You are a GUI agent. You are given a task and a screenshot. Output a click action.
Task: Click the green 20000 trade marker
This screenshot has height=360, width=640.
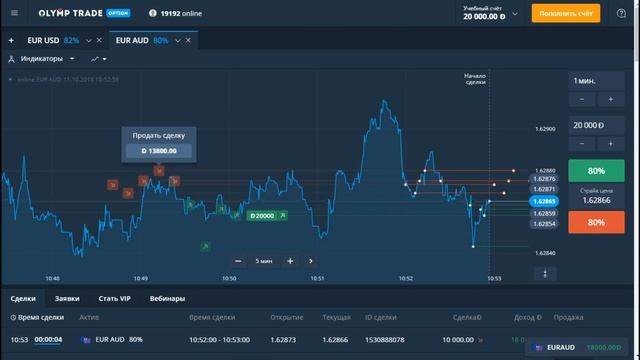click(267, 216)
